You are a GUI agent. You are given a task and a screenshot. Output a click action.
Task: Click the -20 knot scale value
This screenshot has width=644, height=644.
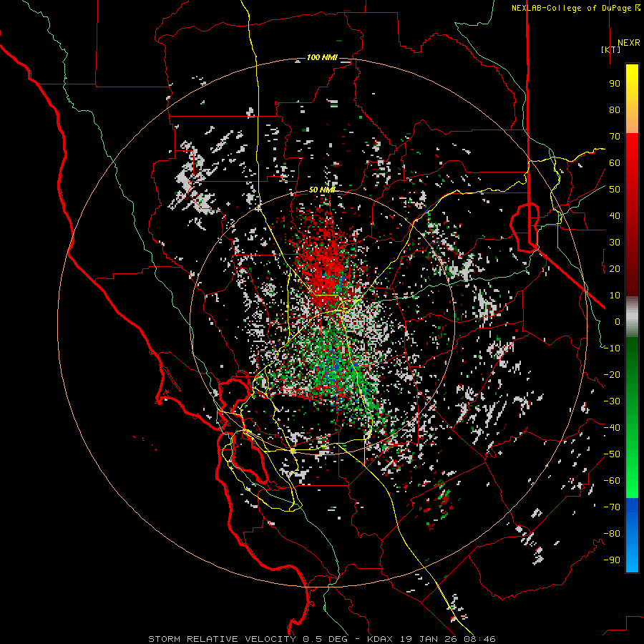(x=612, y=374)
